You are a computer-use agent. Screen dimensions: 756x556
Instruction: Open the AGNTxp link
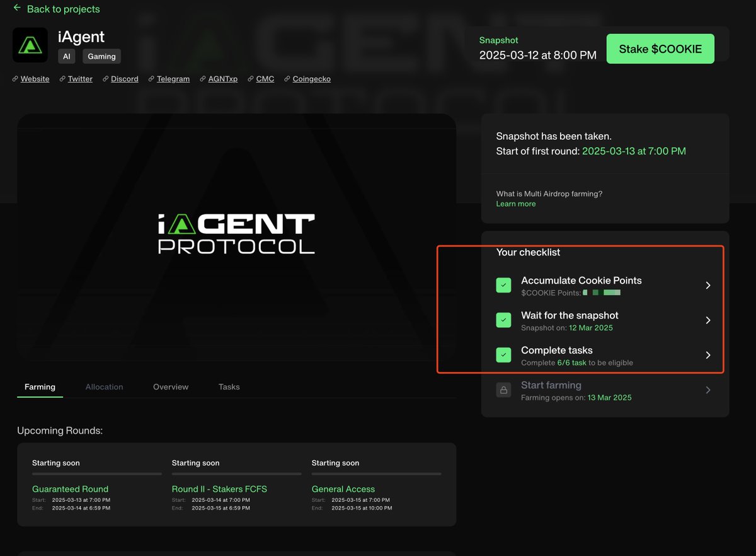point(223,79)
